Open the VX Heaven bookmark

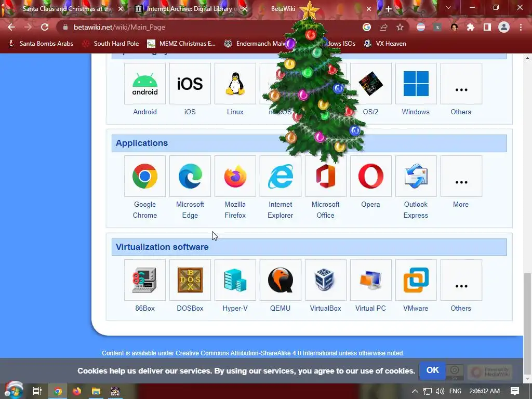coord(385,44)
